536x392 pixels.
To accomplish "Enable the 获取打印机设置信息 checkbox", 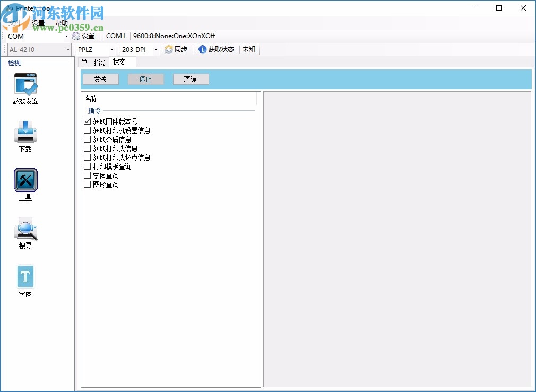I will click(x=87, y=130).
